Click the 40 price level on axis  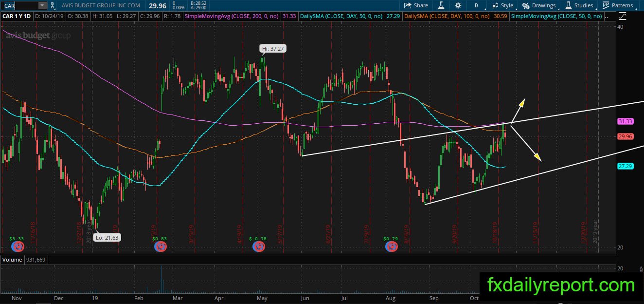click(621, 27)
